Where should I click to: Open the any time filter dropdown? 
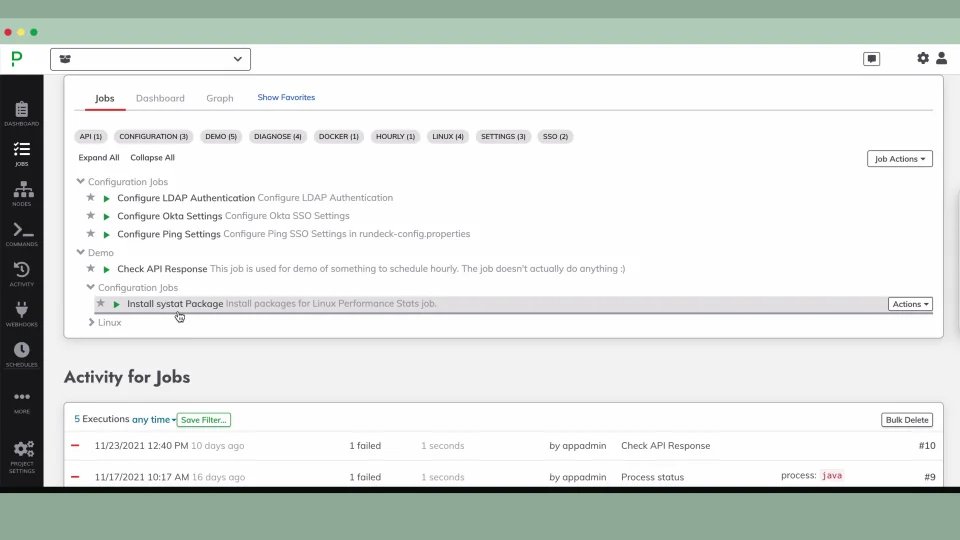click(x=154, y=419)
